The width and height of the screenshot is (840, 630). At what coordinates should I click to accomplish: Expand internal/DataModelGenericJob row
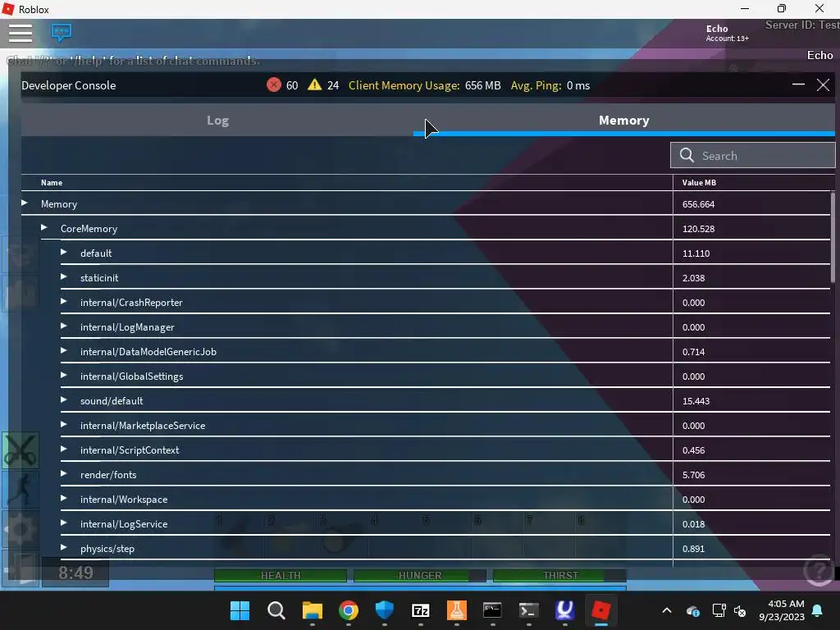(64, 351)
